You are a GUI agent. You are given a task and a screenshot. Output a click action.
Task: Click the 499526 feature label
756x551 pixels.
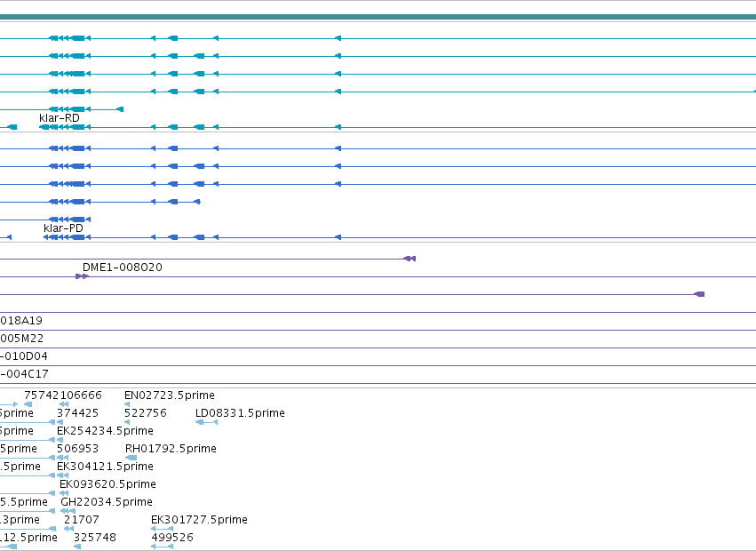[x=172, y=538]
